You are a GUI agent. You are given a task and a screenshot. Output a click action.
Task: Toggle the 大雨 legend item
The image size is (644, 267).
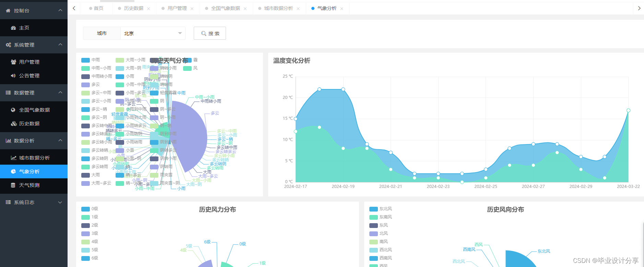pyautogui.click(x=91, y=175)
